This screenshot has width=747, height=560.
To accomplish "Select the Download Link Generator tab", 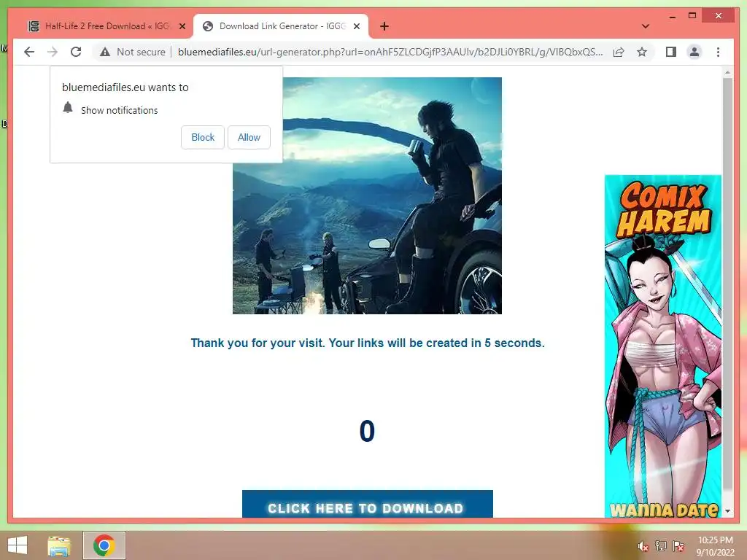I will [281, 26].
